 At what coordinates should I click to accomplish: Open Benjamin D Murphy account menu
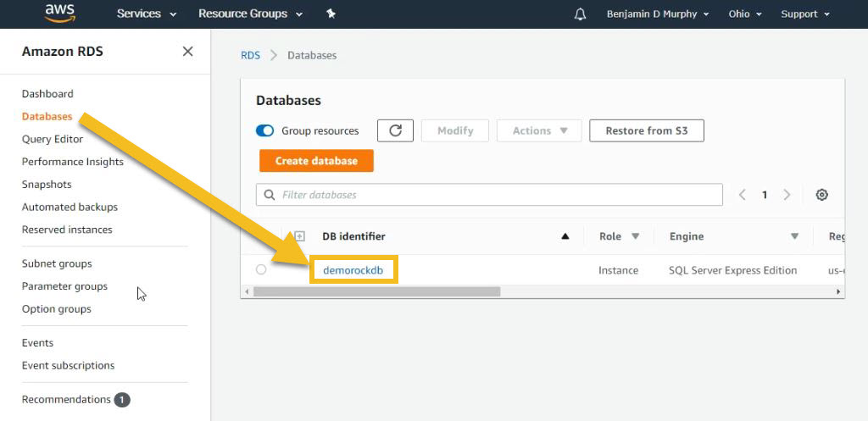(658, 14)
